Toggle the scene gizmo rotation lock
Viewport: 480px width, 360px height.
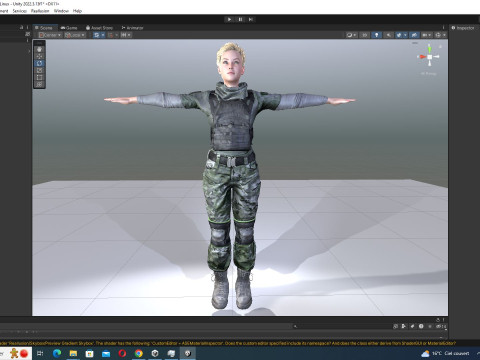click(x=440, y=46)
